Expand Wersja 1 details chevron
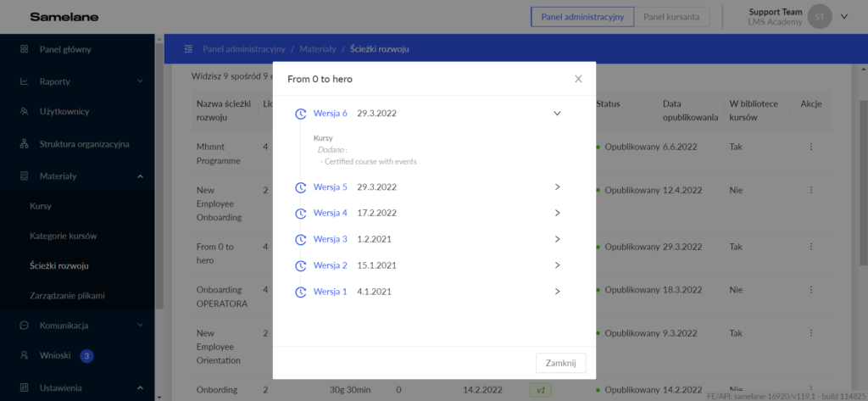The width and height of the screenshot is (868, 401). pyautogui.click(x=557, y=292)
